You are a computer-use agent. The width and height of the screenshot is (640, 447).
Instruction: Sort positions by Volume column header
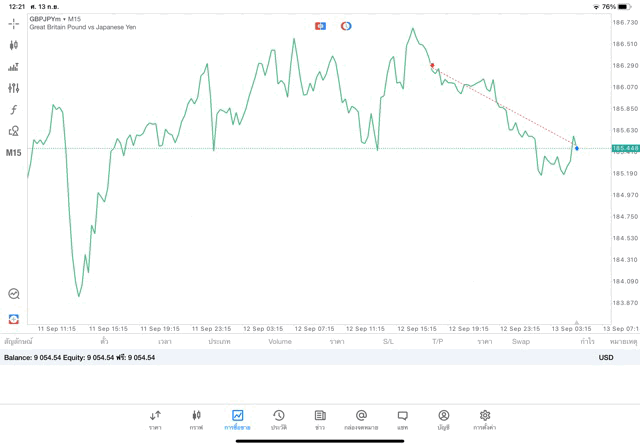click(x=280, y=341)
